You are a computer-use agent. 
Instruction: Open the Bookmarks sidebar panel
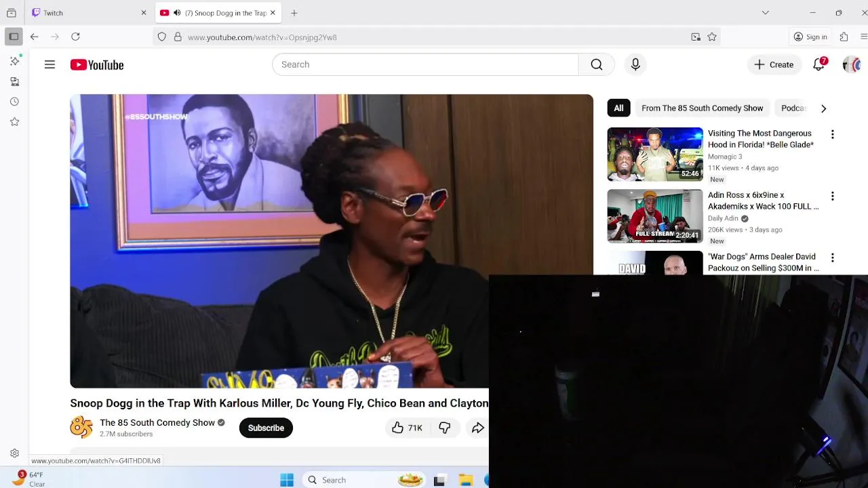pyautogui.click(x=14, y=122)
